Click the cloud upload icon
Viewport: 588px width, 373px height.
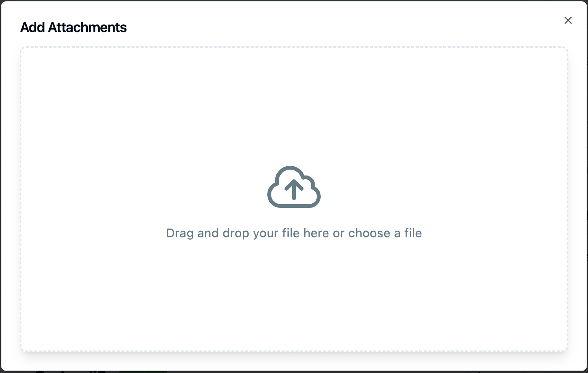pyautogui.click(x=294, y=187)
